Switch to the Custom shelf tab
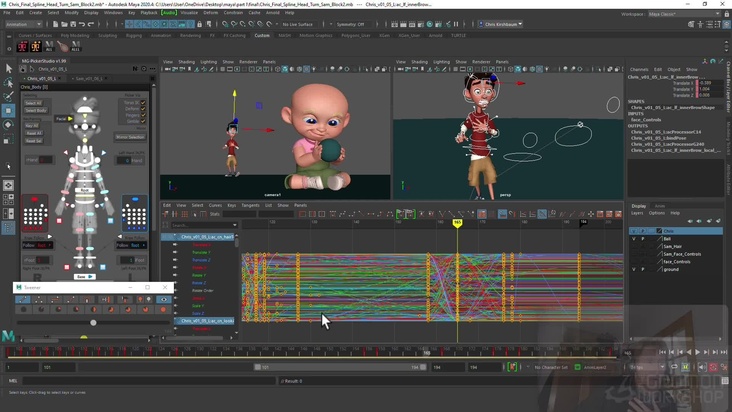Screen dimensions: 732x412 tap(262, 35)
